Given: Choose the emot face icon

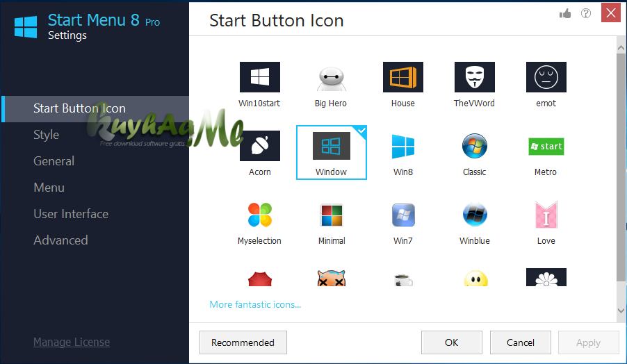Looking at the screenshot, I should pyautogui.click(x=546, y=77).
